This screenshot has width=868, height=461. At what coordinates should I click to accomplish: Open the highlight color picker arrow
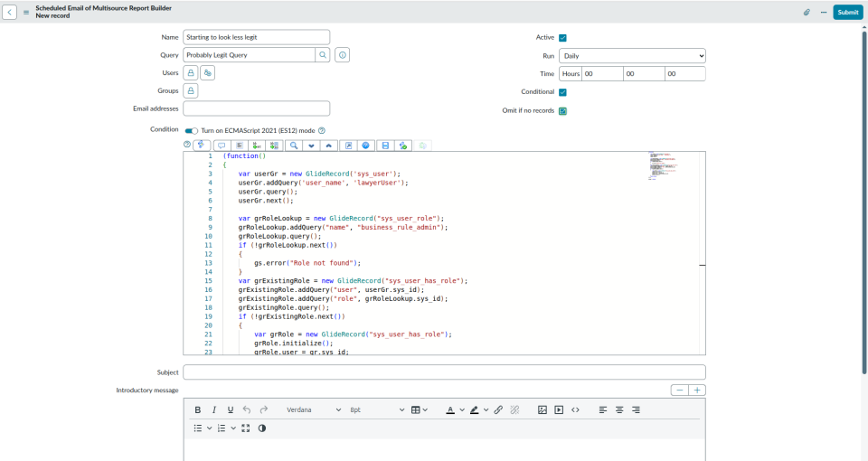pyautogui.click(x=486, y=410)
